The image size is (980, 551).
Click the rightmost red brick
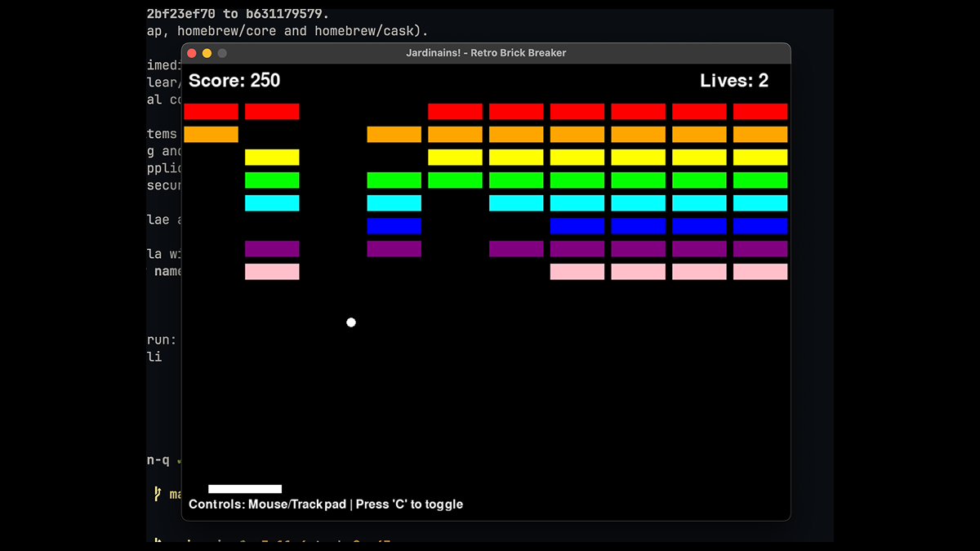click(759, 112)
